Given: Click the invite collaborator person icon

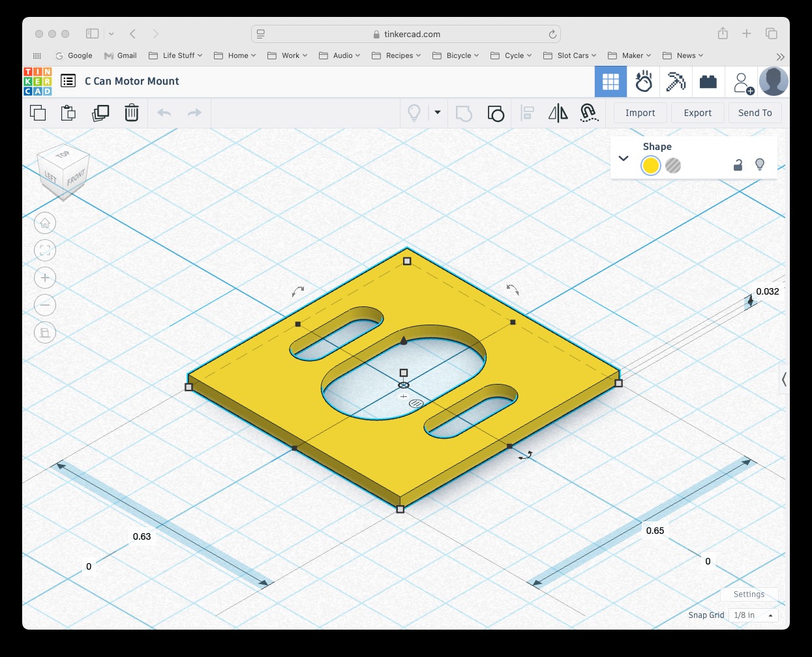Looking at the screenshot, I should pyautogui.click(x=743, y=83).
